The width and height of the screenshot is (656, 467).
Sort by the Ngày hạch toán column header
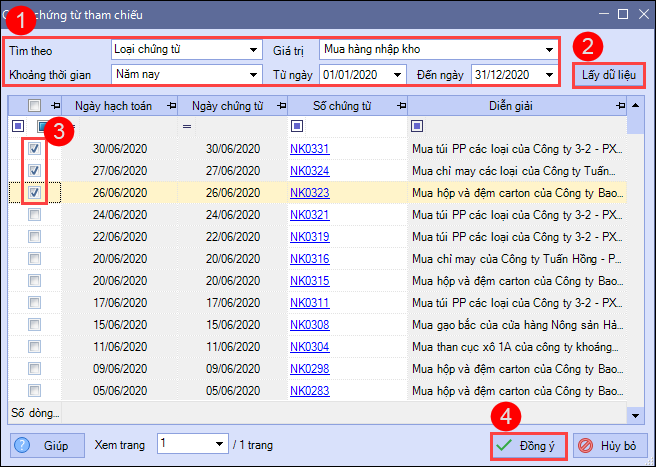tap(112, 105)
